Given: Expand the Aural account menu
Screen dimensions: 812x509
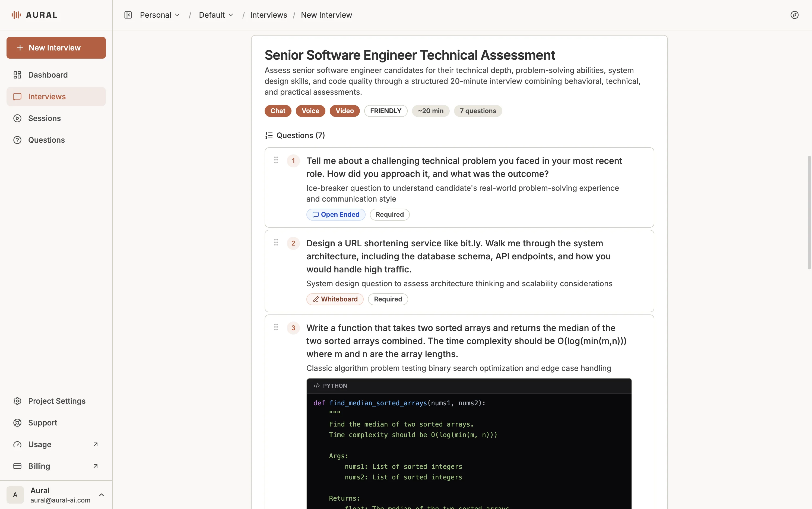Looking at the screenshot, I should click(x=101, y=495).
